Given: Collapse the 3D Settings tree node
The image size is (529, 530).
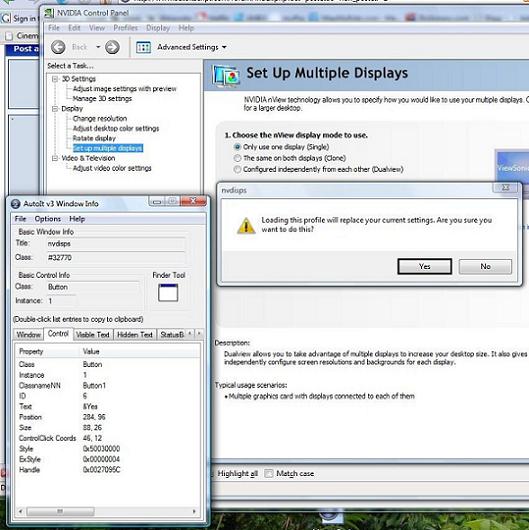Looking at the screenshot, I should (55, 79).
